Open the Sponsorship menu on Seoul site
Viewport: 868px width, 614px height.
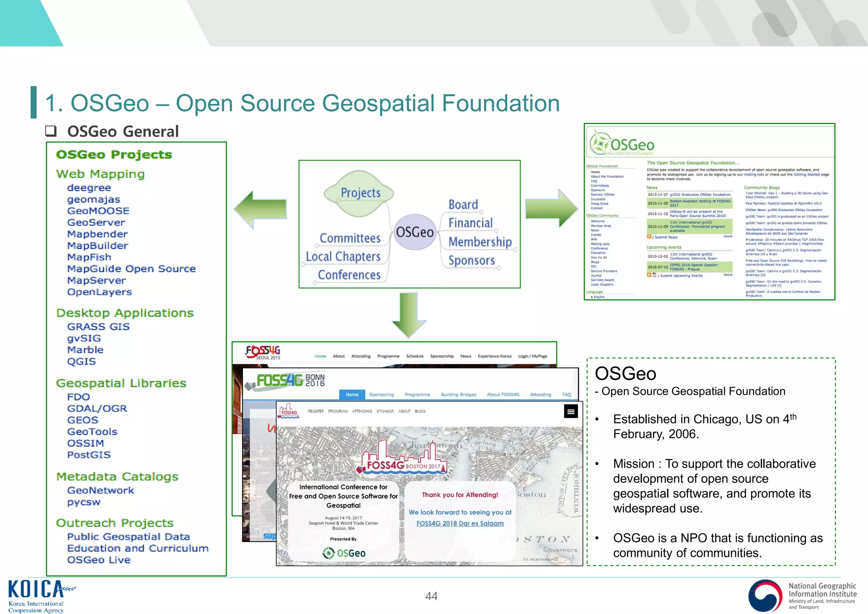pos(442,356)
